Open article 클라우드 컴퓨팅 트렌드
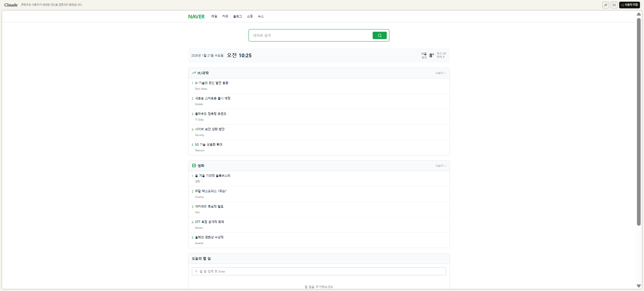Viewport: 644px width, 291px height. (x=211, y=114)
